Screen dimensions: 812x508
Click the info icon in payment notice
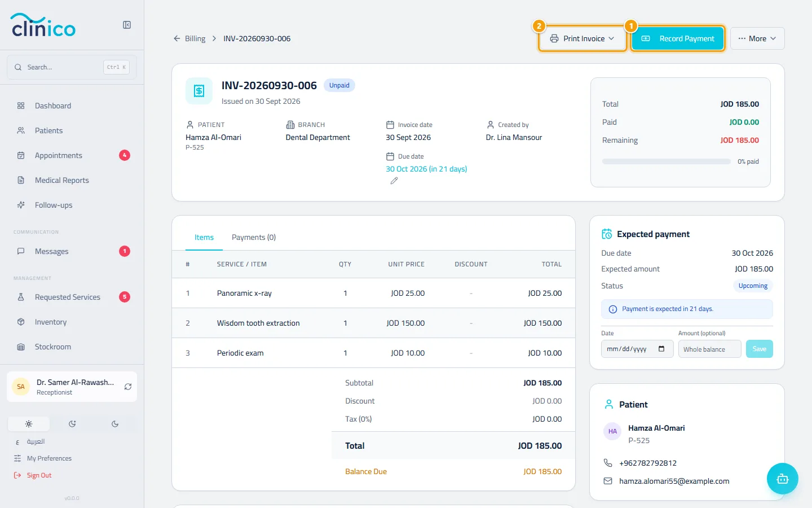click(613, 309)
